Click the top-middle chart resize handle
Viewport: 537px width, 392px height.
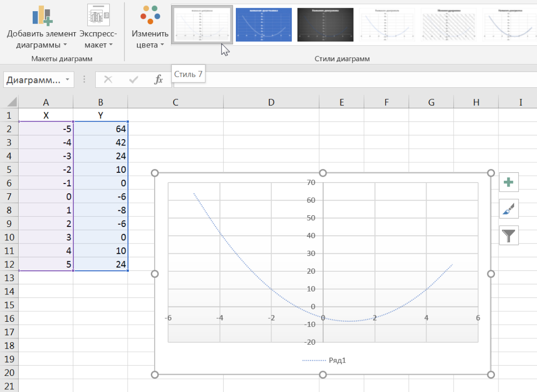323,173
